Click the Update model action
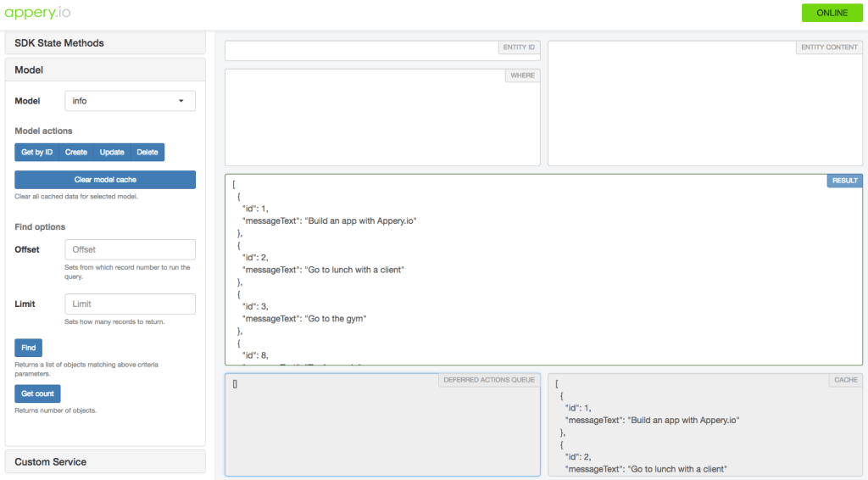 [x=112, y=153]
